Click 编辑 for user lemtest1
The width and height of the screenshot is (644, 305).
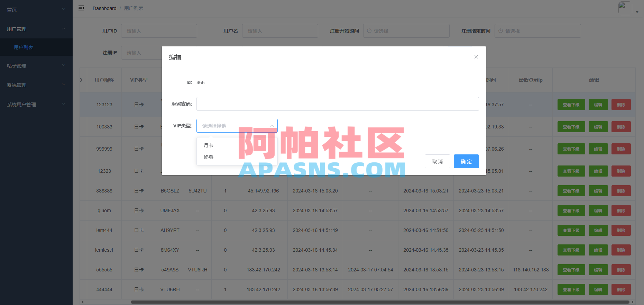[598, 250]
